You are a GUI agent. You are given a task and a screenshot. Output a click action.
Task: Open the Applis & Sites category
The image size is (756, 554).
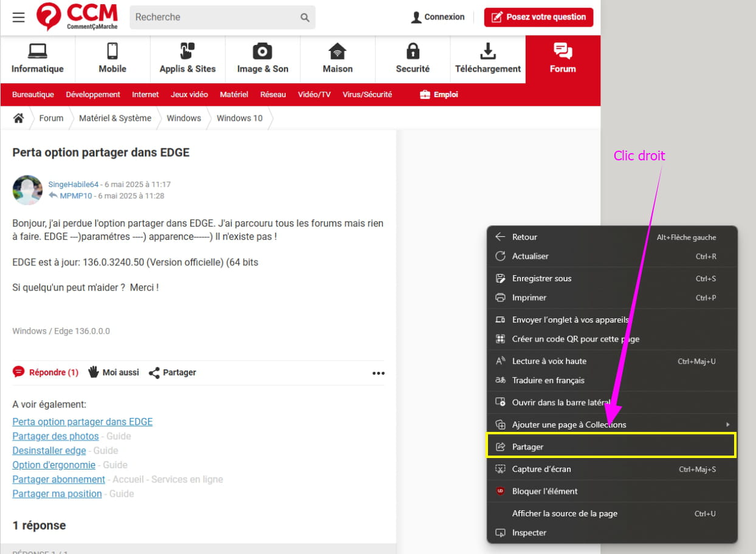(x=188, y=59)
